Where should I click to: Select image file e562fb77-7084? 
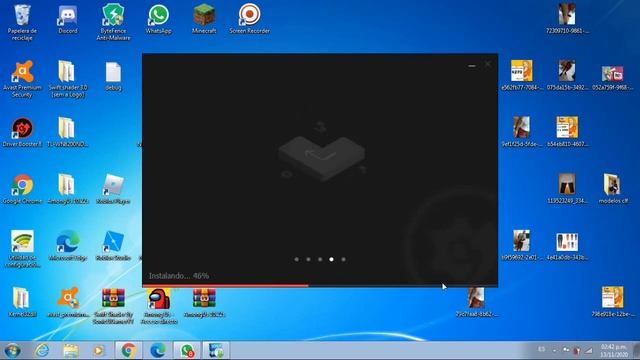pyautogui.click(x=522, y=75)
